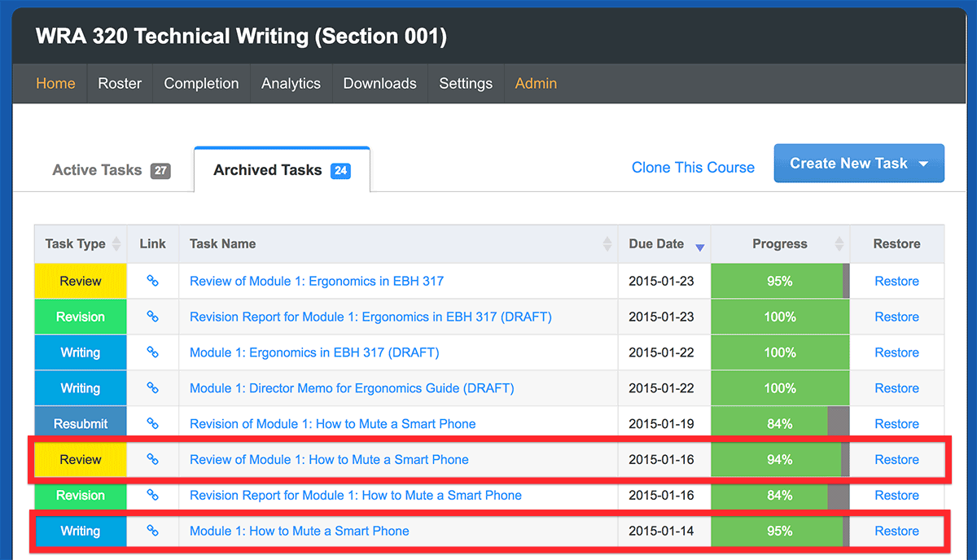977x560 pixels.
Task: Open Review of Module 1: How to Mute
Action: coord(329,460)
